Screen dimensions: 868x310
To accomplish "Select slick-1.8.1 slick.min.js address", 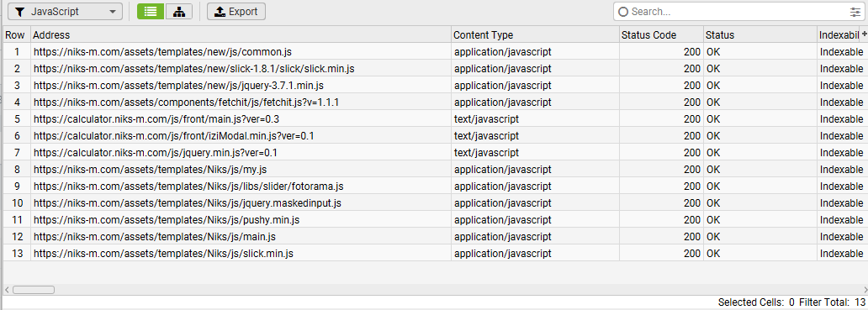I will [x=241, y=69].
